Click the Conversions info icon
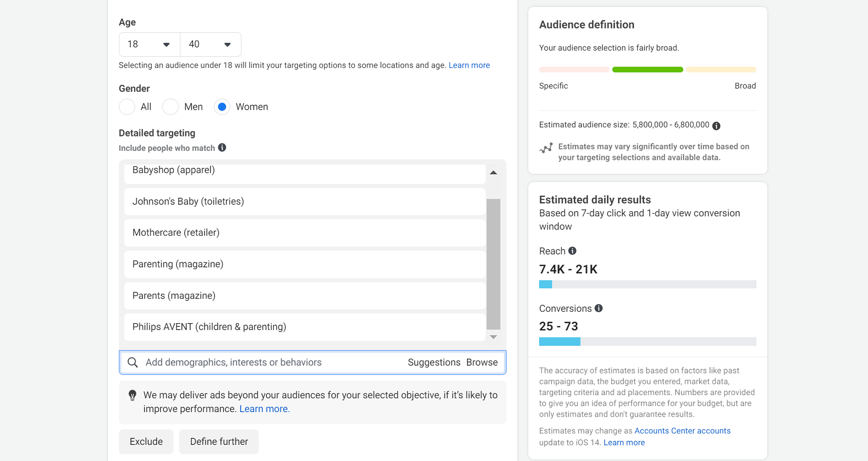This screenshot has height=461, width=868. tap(599, 308)
